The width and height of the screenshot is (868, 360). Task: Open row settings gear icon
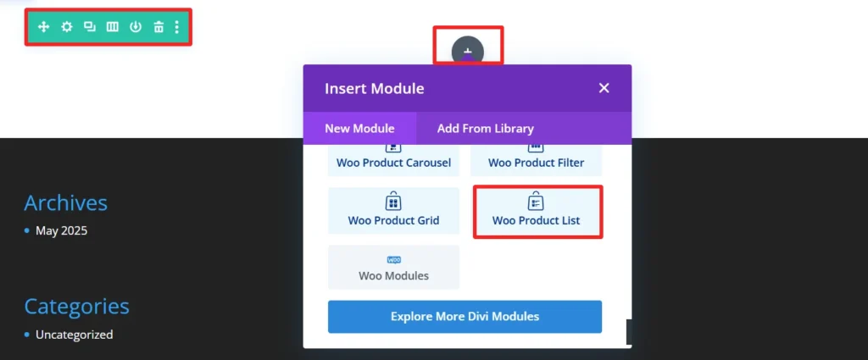click(x=67, y=27)
